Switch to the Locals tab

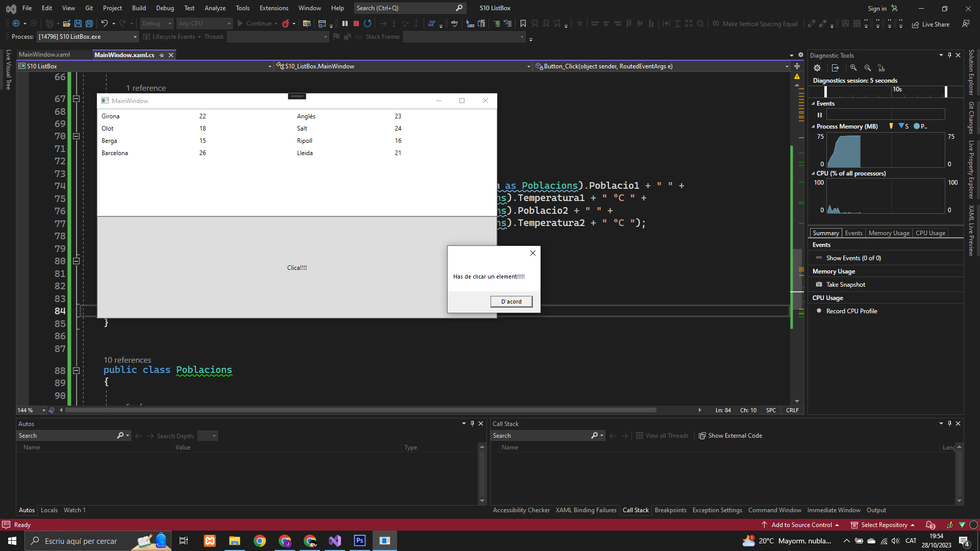49,510
